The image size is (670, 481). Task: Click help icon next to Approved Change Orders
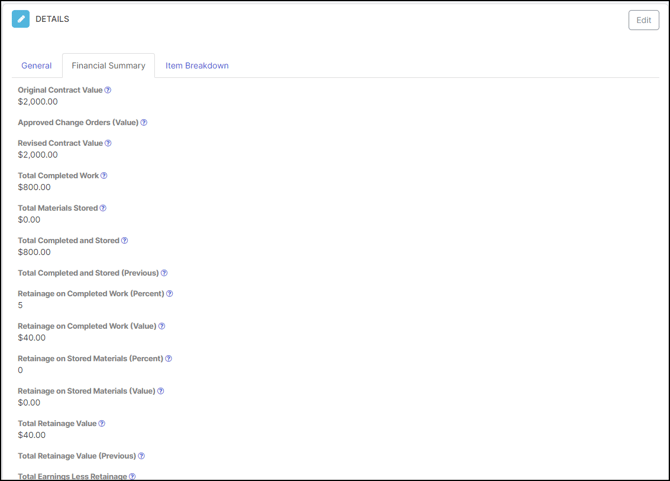click(x=144, y=123)
